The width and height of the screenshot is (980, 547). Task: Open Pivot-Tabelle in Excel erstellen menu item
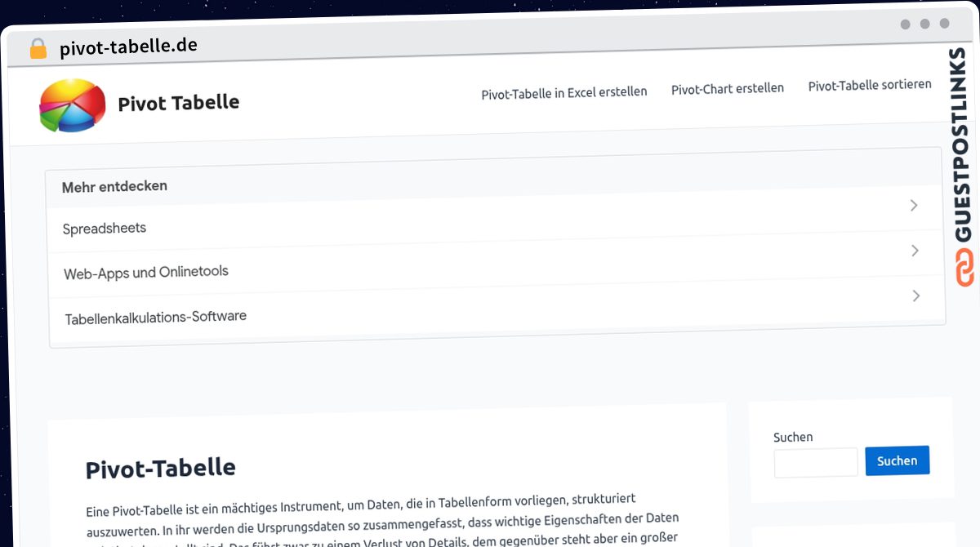coord(564,92)
